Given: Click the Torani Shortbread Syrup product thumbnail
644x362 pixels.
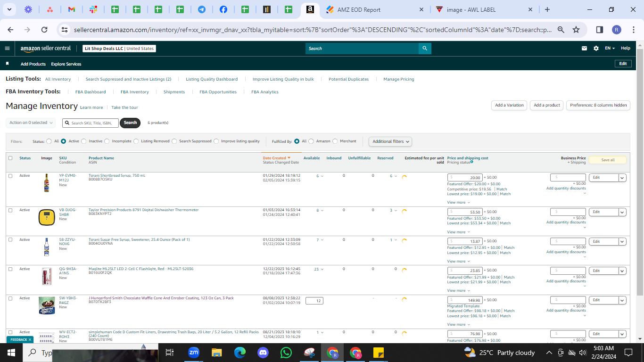Looking at the screenshot, I should 46,183.
